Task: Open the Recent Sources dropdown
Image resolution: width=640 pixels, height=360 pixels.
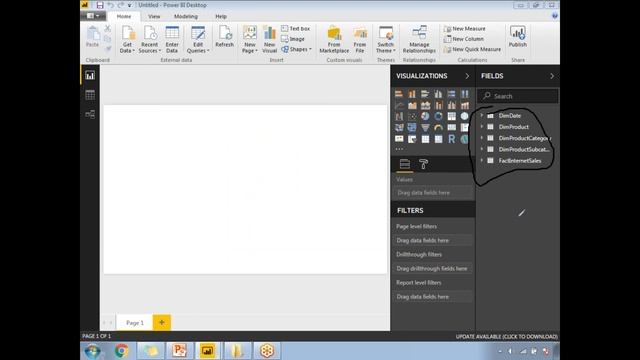Action: pos(149,39)
